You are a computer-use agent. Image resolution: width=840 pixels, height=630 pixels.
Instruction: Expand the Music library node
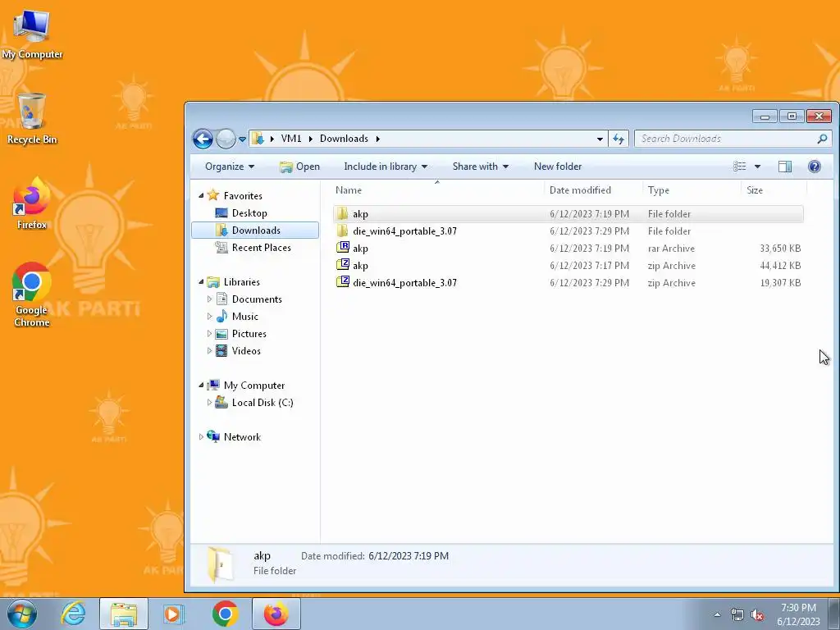pyautogui.click(x=209, y=316)
